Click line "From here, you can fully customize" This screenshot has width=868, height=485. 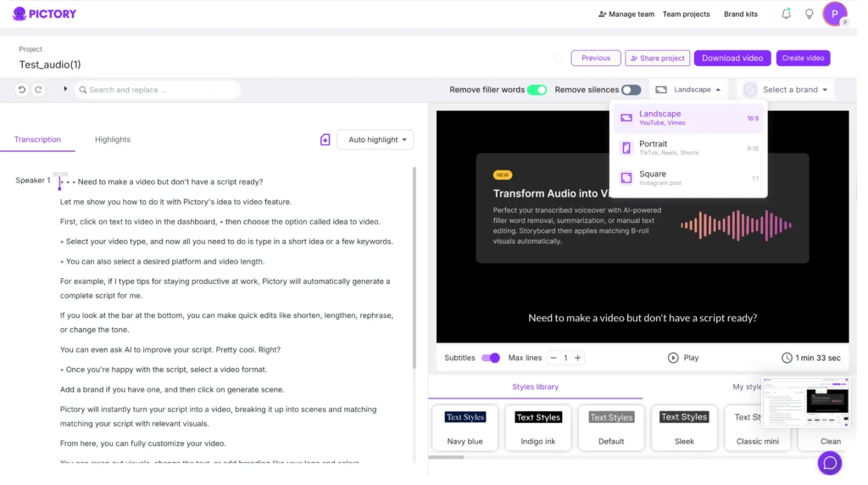[x=142, y=443]
